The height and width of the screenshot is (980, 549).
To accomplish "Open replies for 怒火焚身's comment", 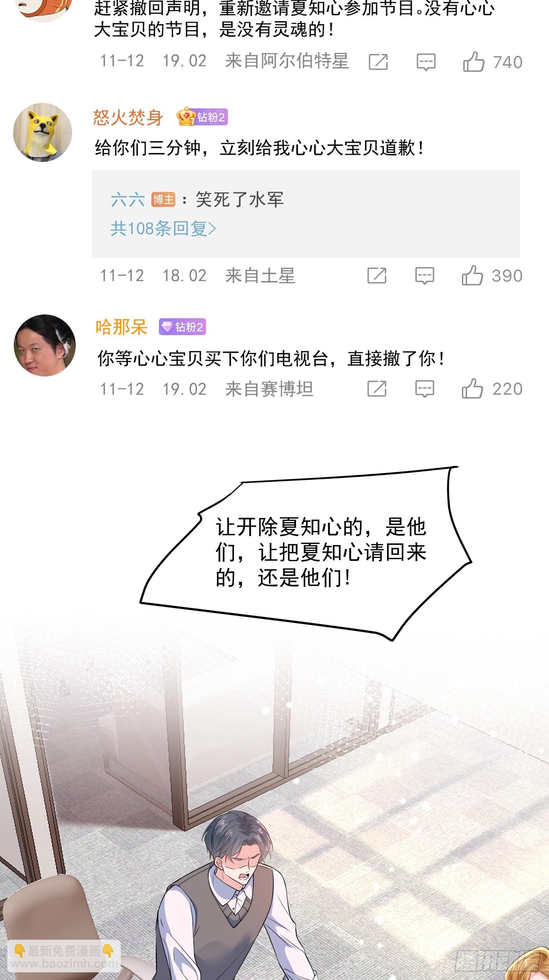I will coord(424,276).
